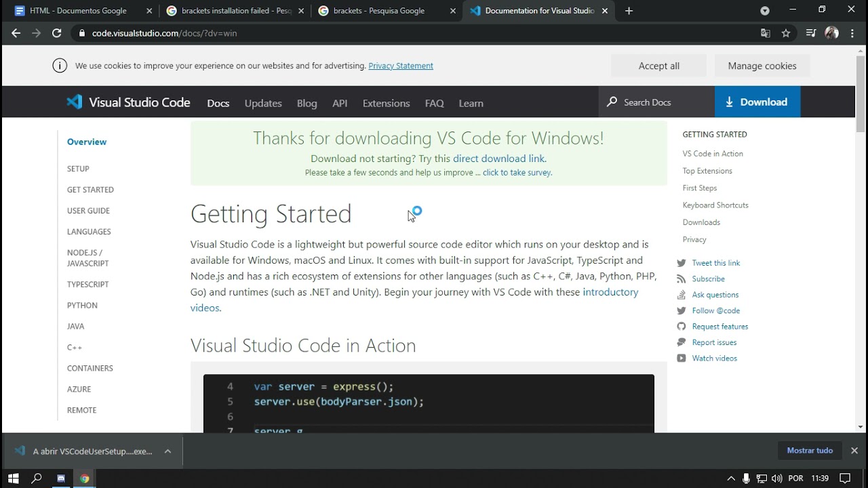This screenshot has width=868, height=488.
Task: Show hidden system tray icons
Action: tap(731, 479)
